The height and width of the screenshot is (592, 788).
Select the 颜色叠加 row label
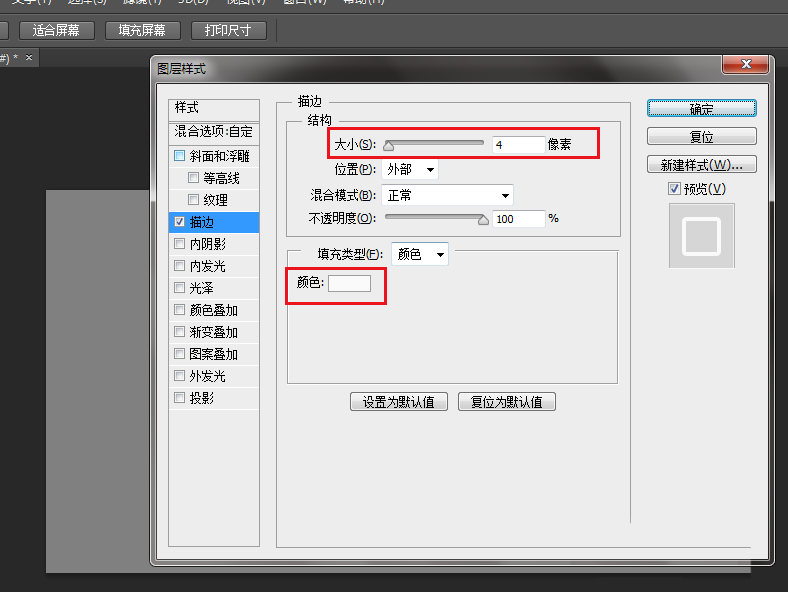click(214, 310)
